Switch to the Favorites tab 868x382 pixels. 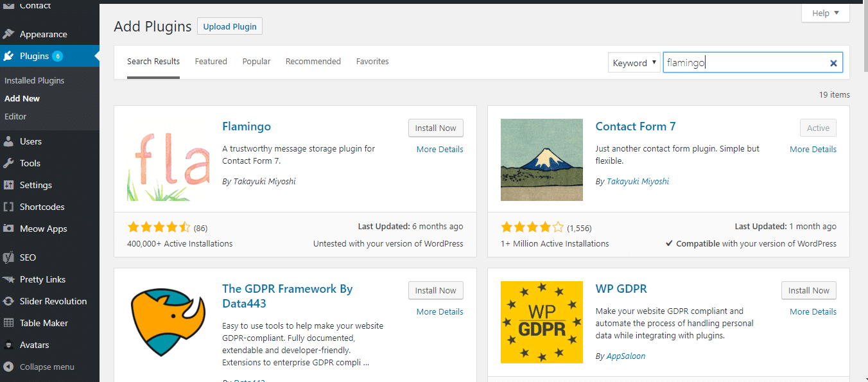tap(372, 62)
